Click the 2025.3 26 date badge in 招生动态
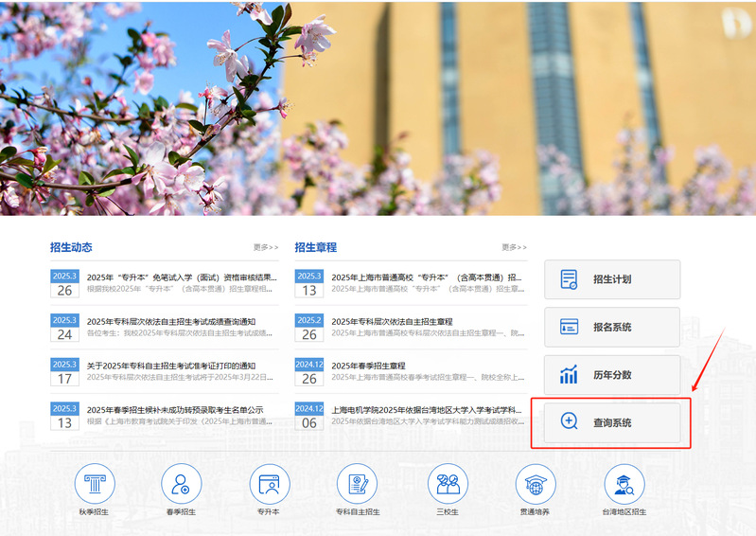756x536 pixels. point(64,284)
